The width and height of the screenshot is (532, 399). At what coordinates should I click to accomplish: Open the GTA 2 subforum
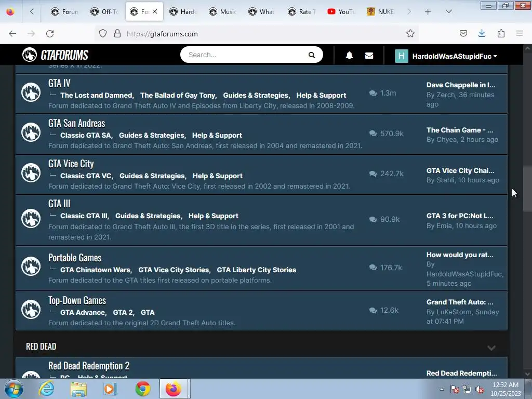[x=123, y=312]
